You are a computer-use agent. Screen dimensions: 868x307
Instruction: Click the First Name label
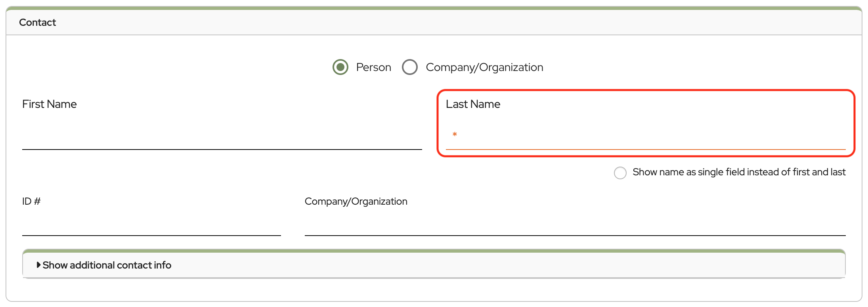[x=50, y=104]
